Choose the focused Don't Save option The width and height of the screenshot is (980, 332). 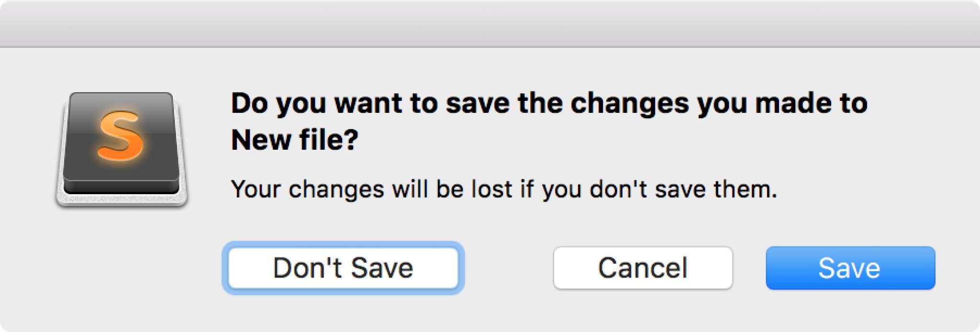click(343, 268)
